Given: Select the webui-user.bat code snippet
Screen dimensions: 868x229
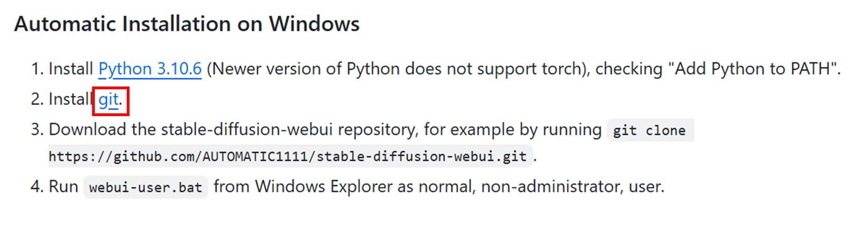Looking at the screenshot, I should click(x=146, y=187).
